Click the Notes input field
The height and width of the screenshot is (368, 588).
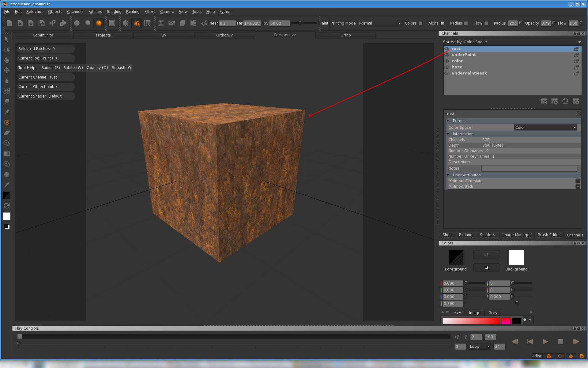(529, 168)
